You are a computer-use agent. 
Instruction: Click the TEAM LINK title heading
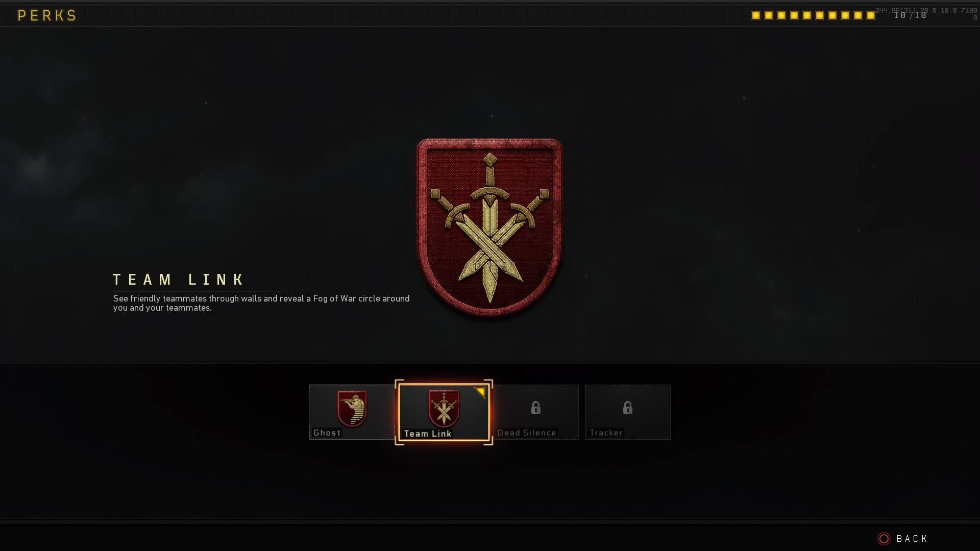click(178, 280)
